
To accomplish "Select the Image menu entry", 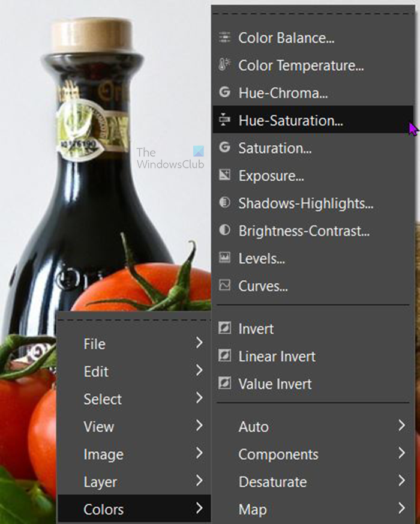I will click(x=104, y=454).
